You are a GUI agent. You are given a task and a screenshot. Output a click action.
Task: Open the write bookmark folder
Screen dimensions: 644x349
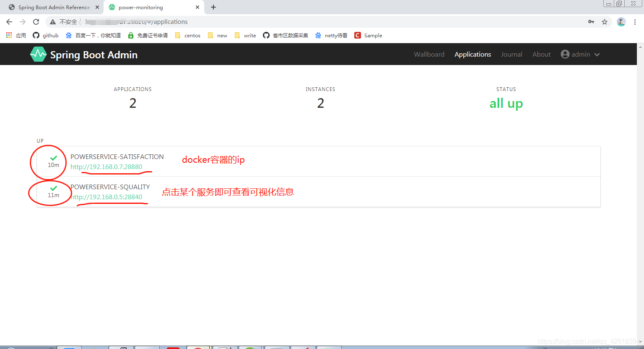pos(245,35)
